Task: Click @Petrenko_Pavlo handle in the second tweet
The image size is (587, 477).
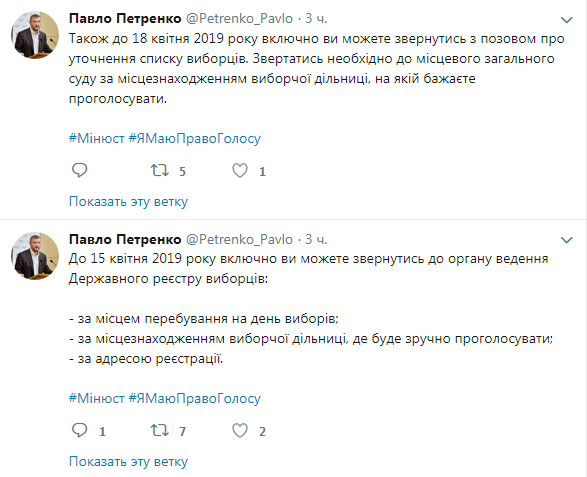Action: (239, 239)
